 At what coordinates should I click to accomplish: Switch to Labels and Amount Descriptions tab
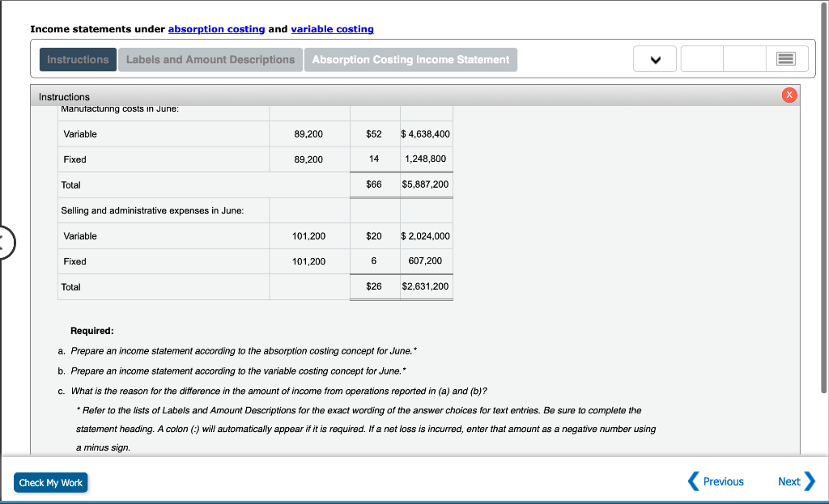click(210, 58)
